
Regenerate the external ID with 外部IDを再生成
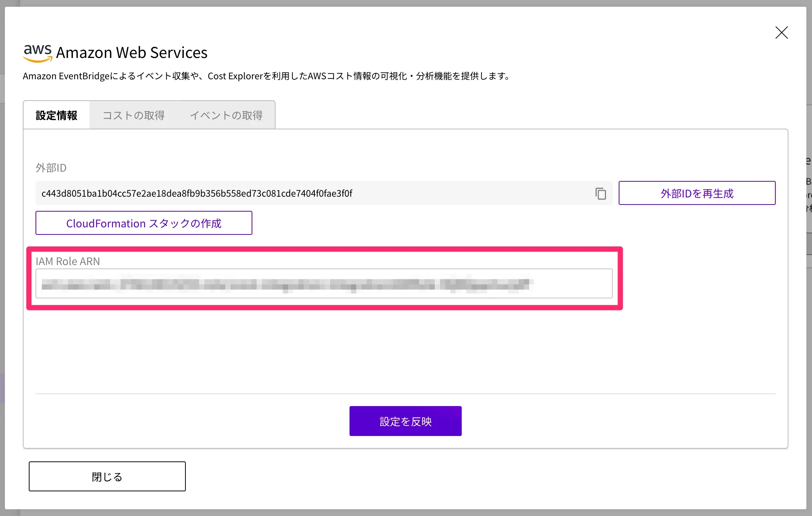click(697, 193)
